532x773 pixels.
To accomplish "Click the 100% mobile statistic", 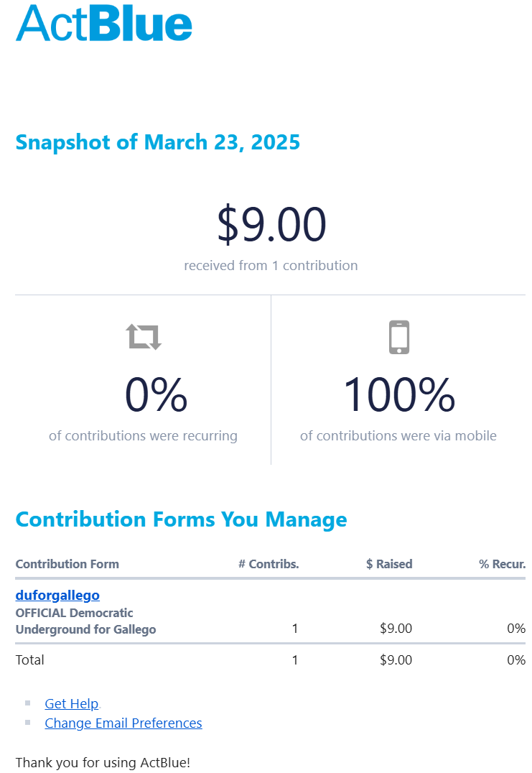I will coord(398,394).
